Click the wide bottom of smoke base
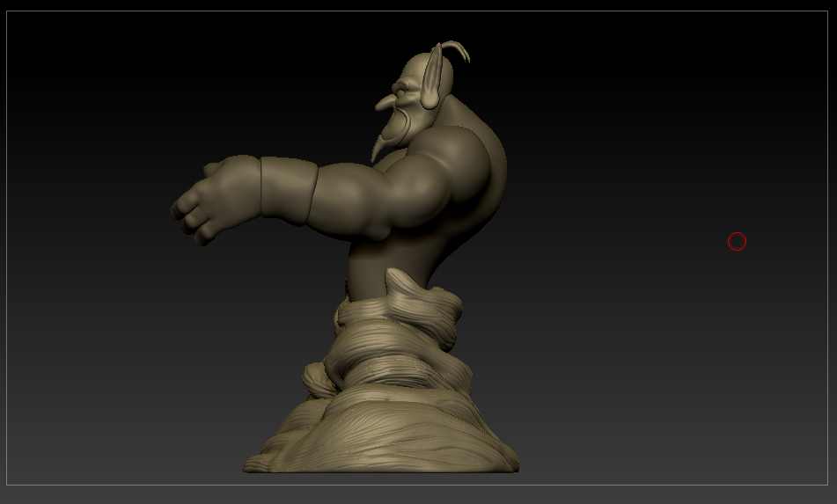Screen dimensions: 837x504 380,435
